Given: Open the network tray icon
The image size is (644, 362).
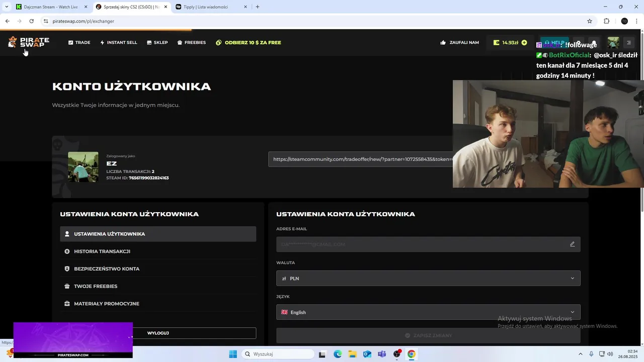Looking at the screenshot, I should coord(601,354).
